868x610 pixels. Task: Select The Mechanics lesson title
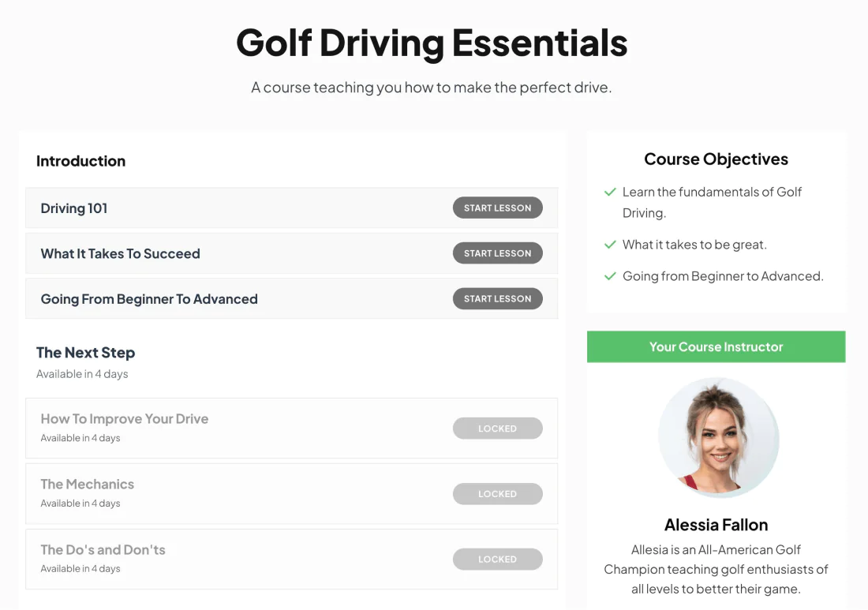pyautogui.click(x=88, y=485)
